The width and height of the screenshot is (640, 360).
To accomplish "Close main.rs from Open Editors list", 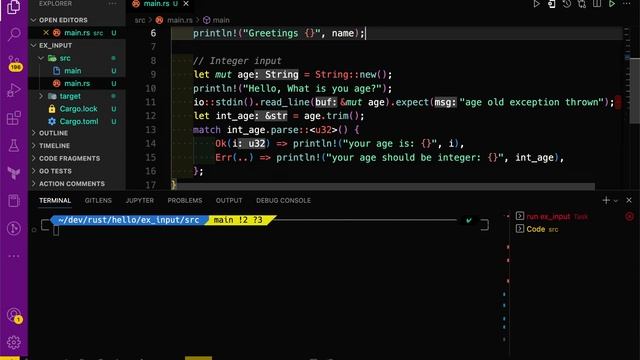I will [46, 33].
